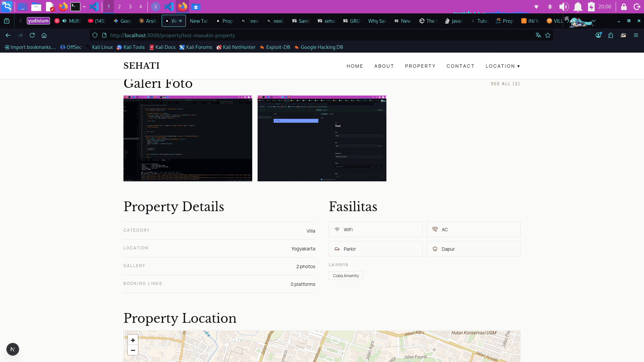Click the yudisium container label
The image size is (644, 362).
38,21
